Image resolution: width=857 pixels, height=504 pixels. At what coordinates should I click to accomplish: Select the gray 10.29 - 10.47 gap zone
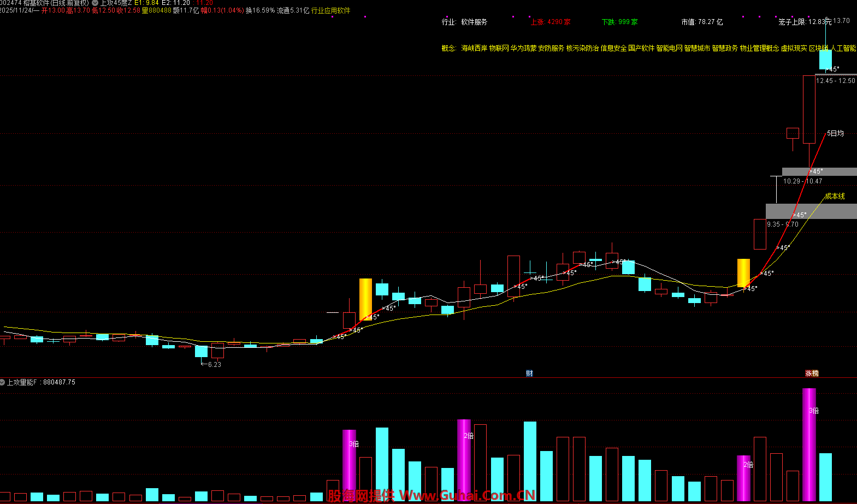point(819,171)
